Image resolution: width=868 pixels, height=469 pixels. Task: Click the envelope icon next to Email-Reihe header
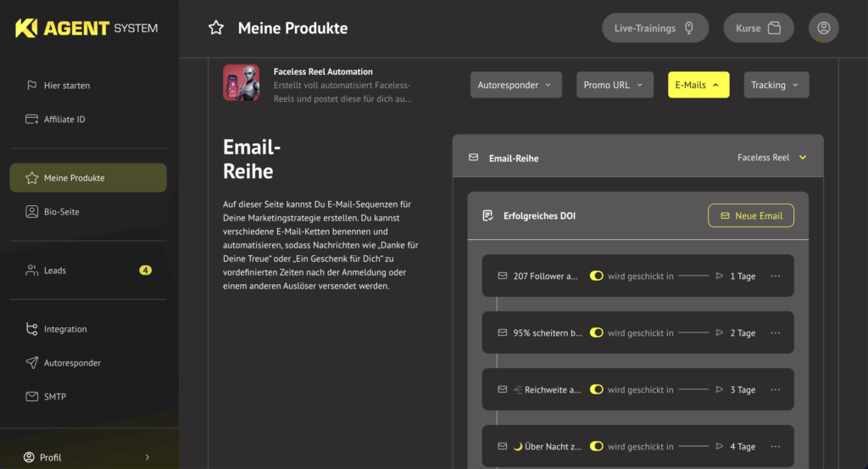[474, 158]
